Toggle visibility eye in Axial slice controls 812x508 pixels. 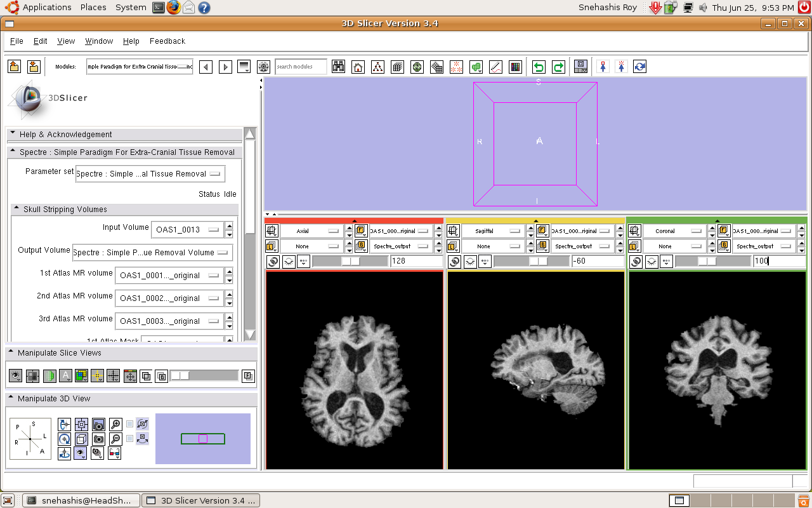point(289,261)
